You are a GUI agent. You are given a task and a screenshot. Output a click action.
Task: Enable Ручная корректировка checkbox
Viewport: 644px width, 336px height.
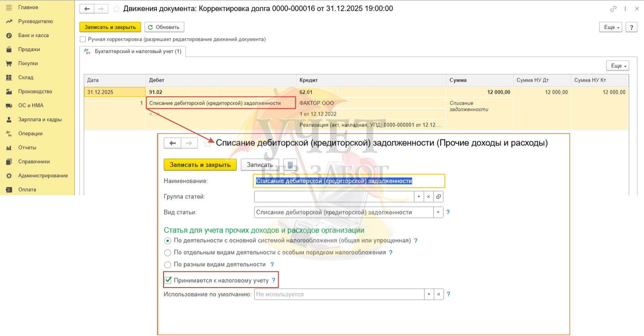click(83, 39)
